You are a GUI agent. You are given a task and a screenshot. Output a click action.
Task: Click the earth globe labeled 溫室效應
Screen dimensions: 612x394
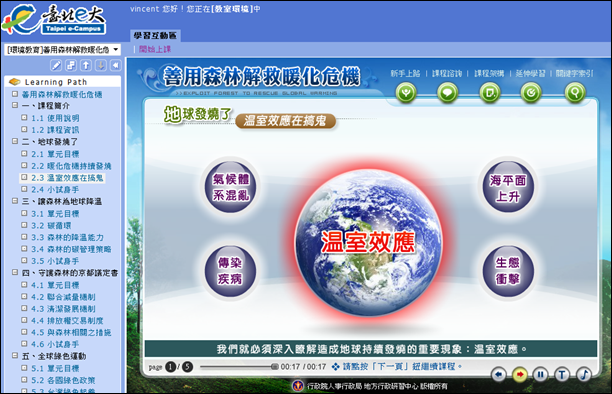tap(368, 242)
